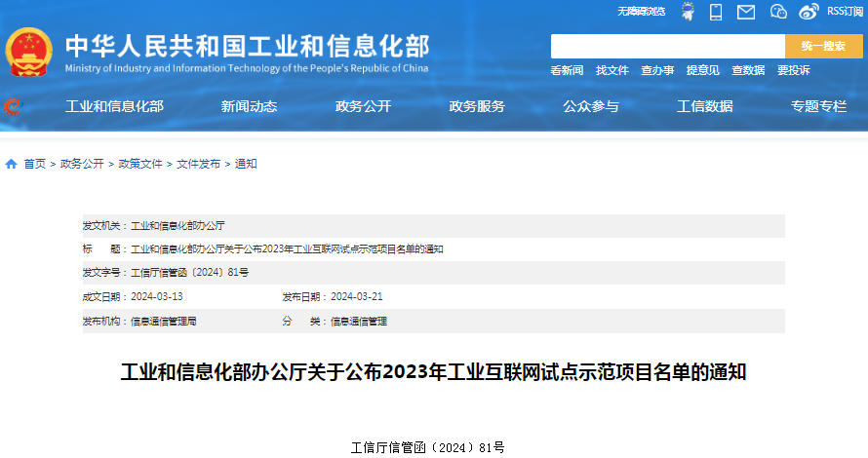Click the mail envelope icon
Viewport: 868px width, 458px height.
click(746, 12)
